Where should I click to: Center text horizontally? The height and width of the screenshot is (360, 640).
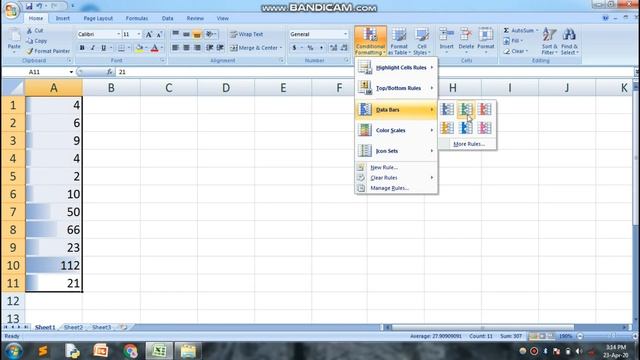click(x=187, y=48)
